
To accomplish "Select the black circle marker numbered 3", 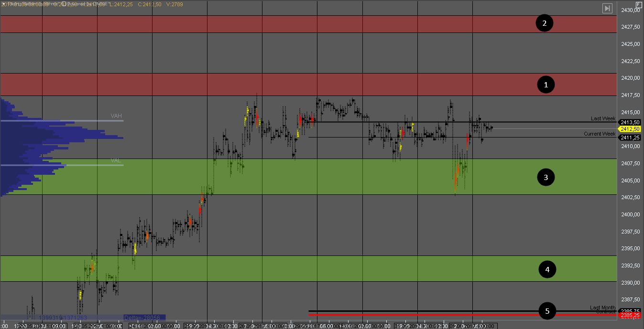I will pos(546,177).
